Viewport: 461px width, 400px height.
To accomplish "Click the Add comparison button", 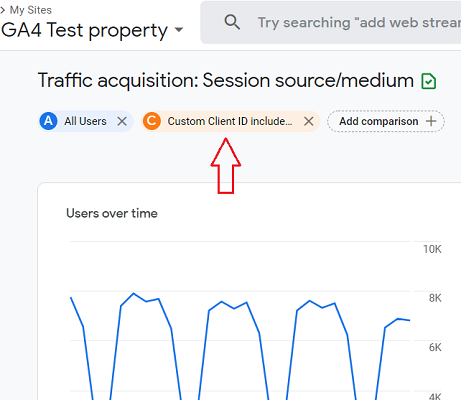I will click(x=386, y=121).
